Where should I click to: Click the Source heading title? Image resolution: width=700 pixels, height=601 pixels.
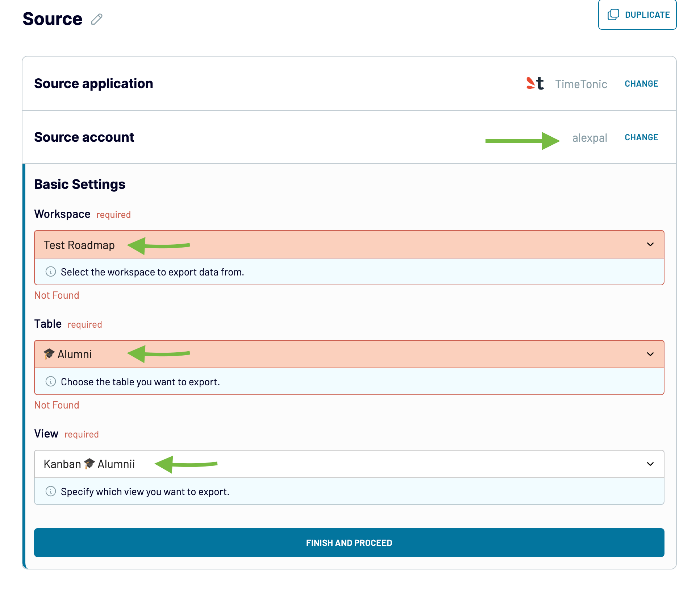tap(53, 19)
